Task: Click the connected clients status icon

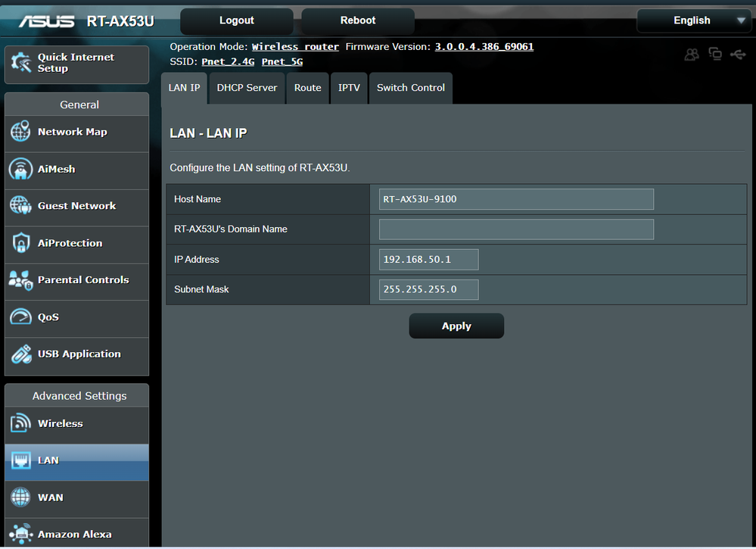Action: 692,55
